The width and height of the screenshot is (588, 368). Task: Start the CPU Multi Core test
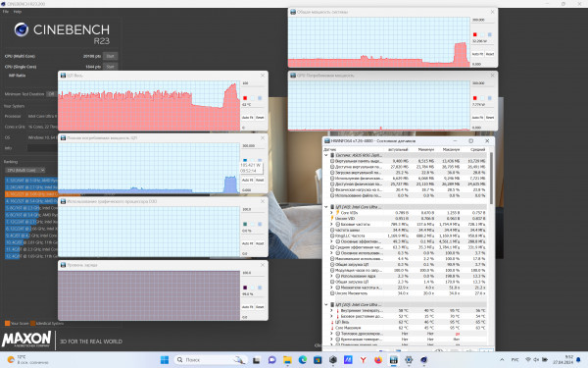[x=110, y=56]
